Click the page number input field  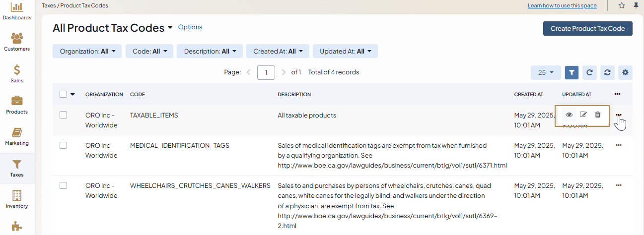[x=266, y=72]
